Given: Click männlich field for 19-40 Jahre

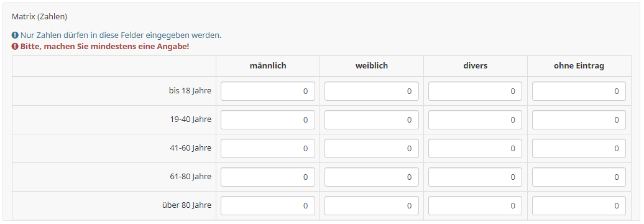Looking at the screenshot, I should pos(268,119).
